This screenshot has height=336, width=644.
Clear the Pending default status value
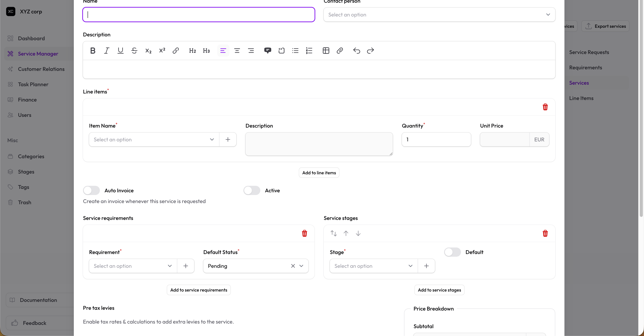click(293, 266)
